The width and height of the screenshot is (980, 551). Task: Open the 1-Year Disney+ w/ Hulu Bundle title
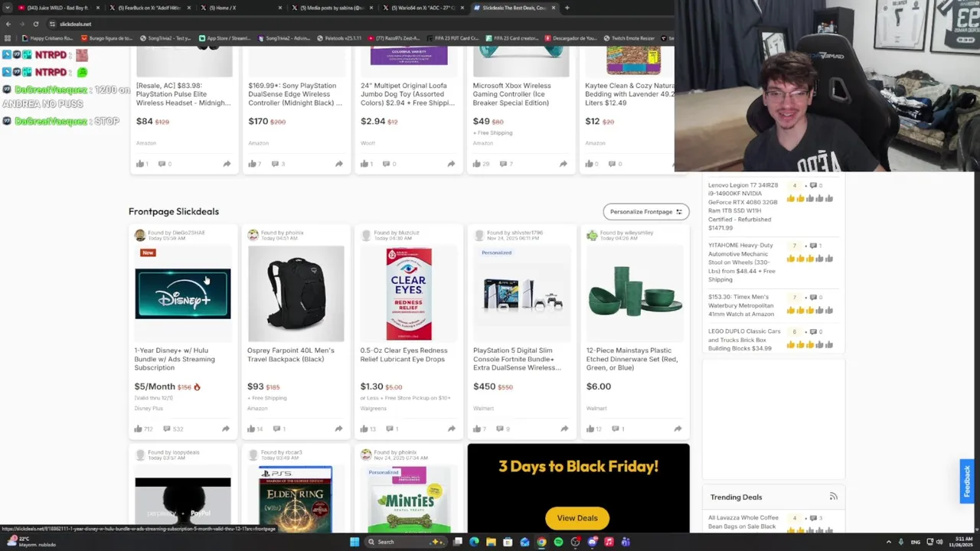pyautogui.click(x=175, y=359)
